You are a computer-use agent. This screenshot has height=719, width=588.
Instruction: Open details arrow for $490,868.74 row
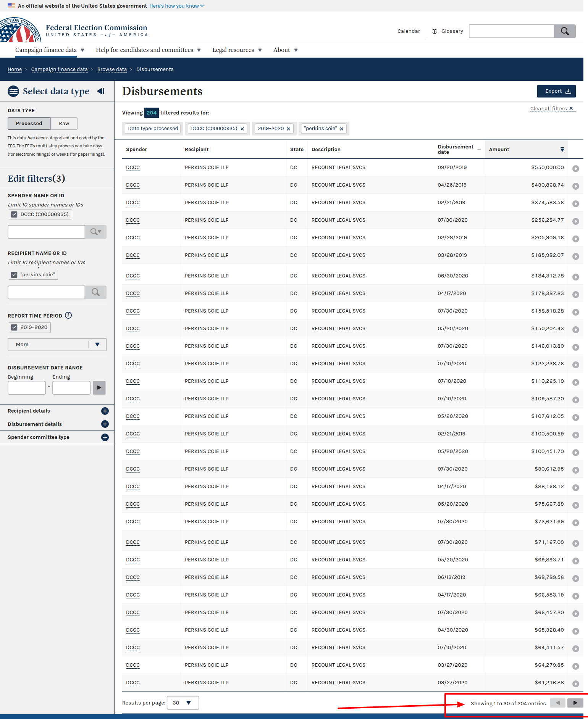tap(576, 186)
